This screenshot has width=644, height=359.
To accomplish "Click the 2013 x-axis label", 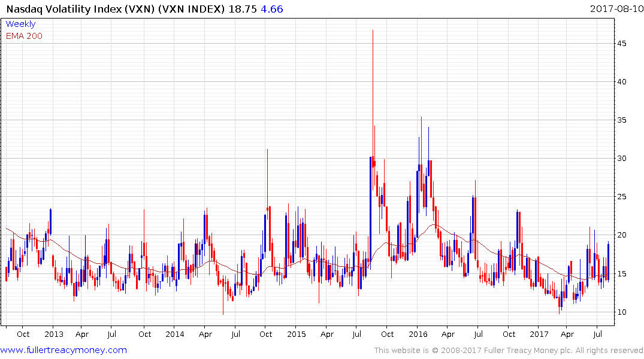I will [x=54, y=334].
